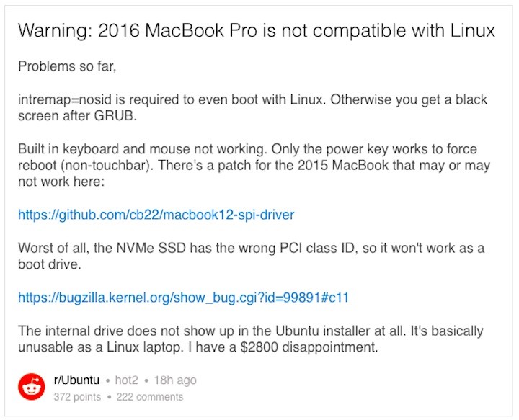Click the 18h ago timestamp
This screenshot has width=519, height=420.
175,380
